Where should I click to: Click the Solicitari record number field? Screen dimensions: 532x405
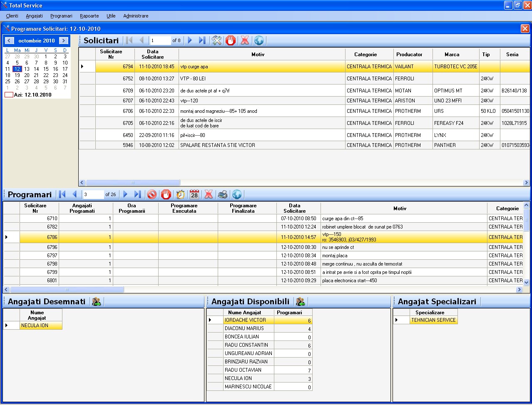click(160, 40)
